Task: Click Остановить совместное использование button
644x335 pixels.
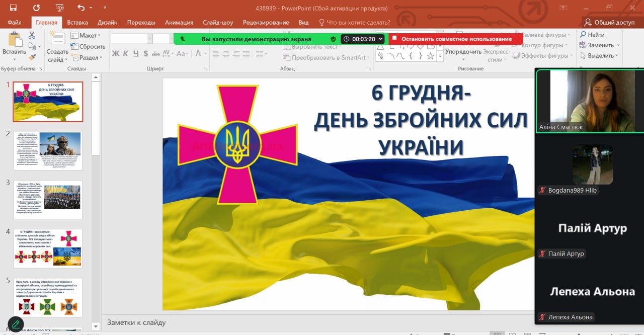Action: coord(456,39)
